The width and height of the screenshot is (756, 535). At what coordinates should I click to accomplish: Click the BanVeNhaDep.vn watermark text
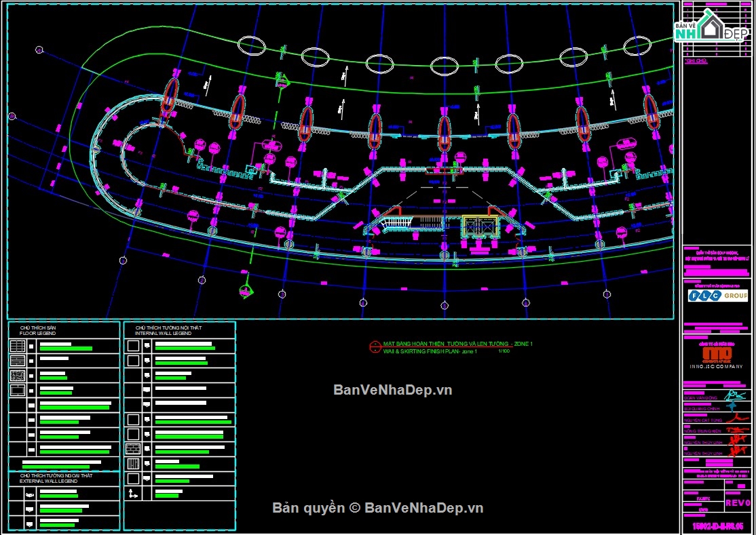392,390
